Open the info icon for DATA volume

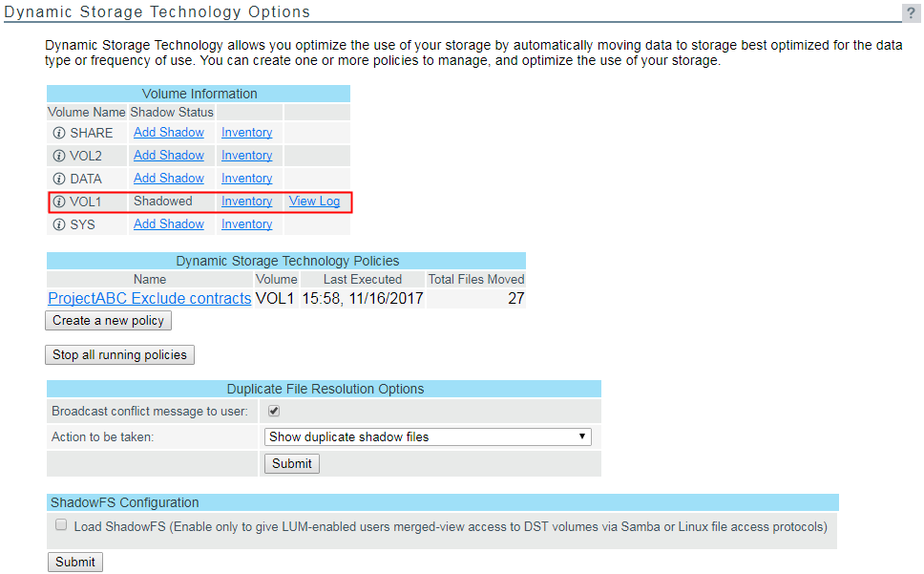tap(59, 179)
